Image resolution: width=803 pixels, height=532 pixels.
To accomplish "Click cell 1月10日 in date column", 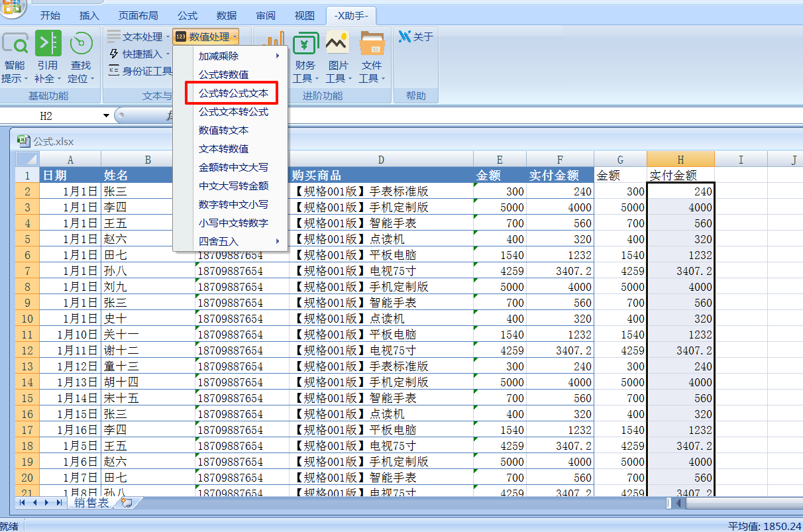I will [x=70, y=335].
